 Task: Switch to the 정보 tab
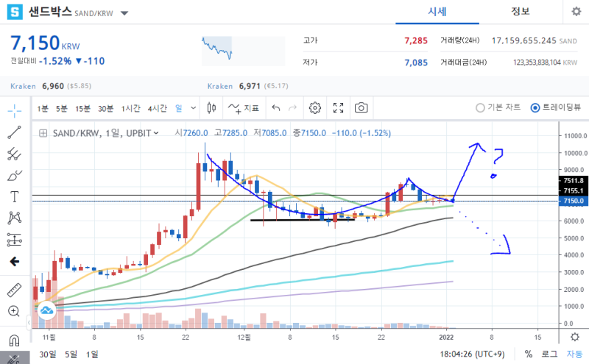pos(521,12)
